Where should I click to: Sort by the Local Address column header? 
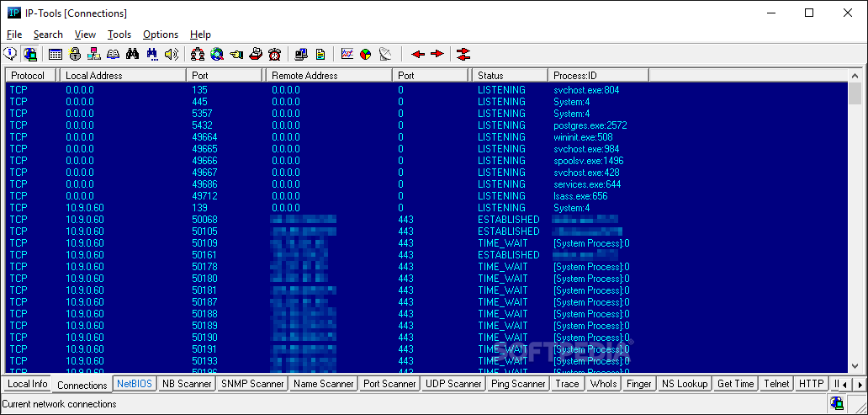pos(123,76)
